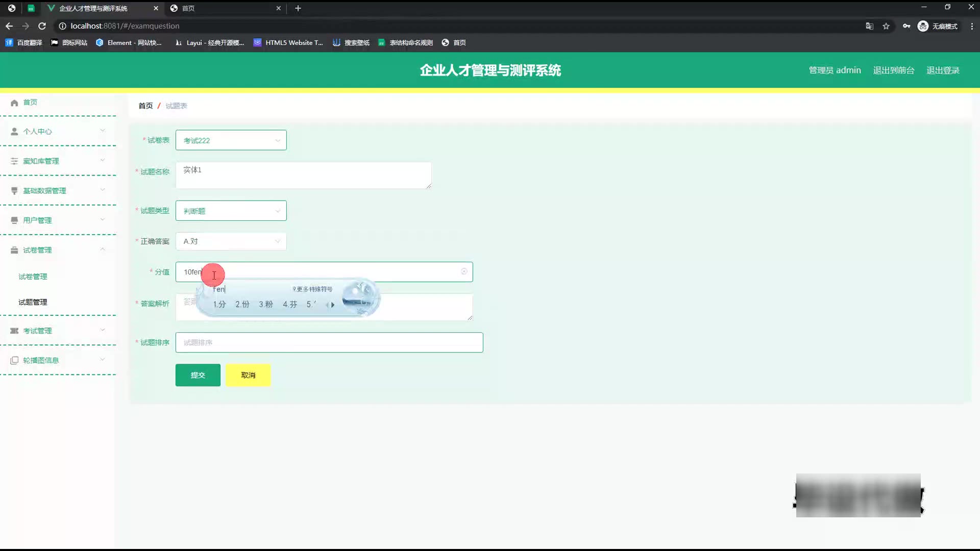Click the 取消 cancel button
The width and height of the screenshot is (980, 551).
click(248, 375)
